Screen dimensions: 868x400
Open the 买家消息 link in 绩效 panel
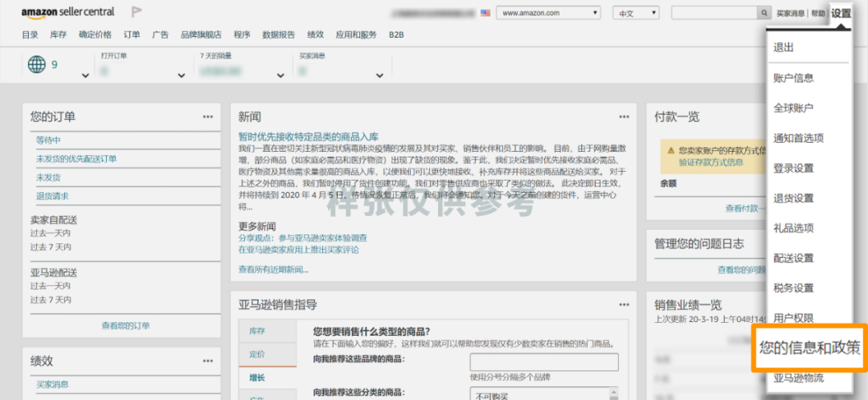(x=52, y=384)
